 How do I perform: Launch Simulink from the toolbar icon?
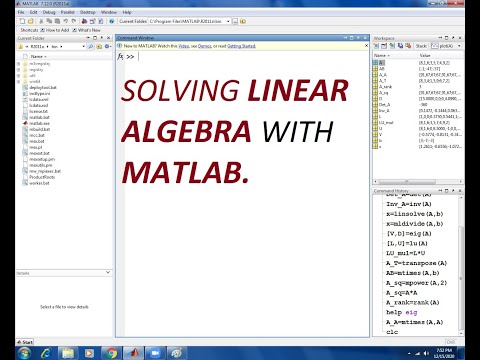tap(84, 21)
